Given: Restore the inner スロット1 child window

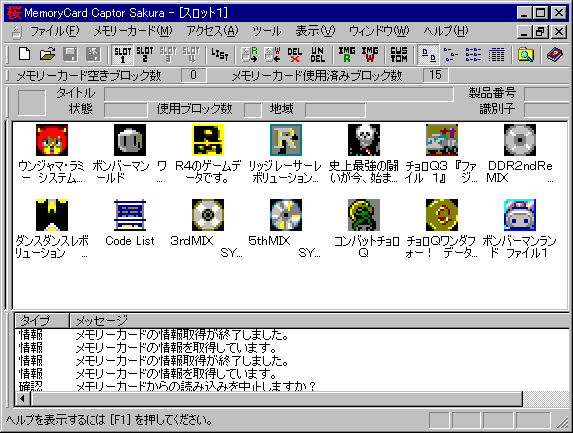Looking at the screenshot, I should pyautogui.click(x=540, y=32).
